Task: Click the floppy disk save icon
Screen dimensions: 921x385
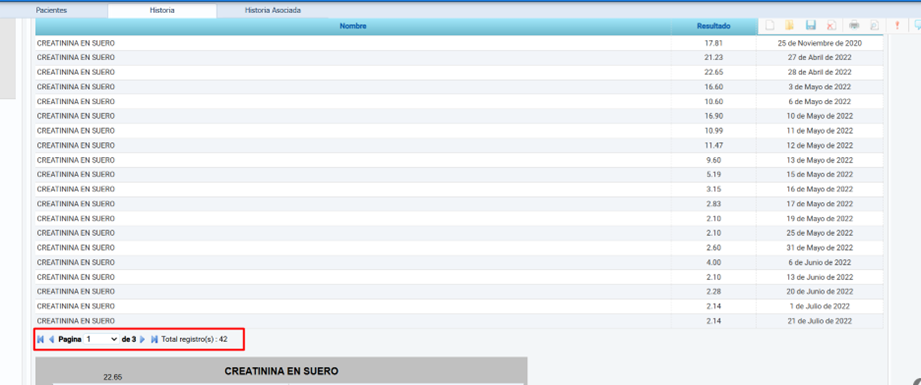Action: point(811,25)
